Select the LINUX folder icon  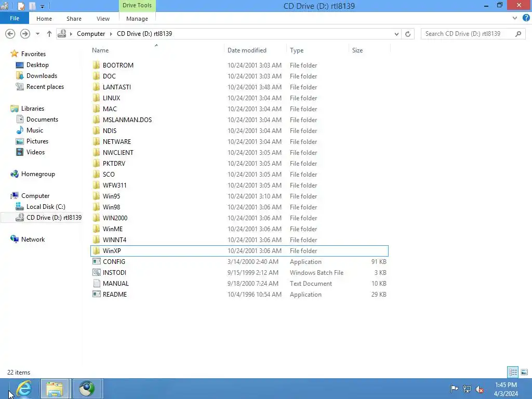96,98
